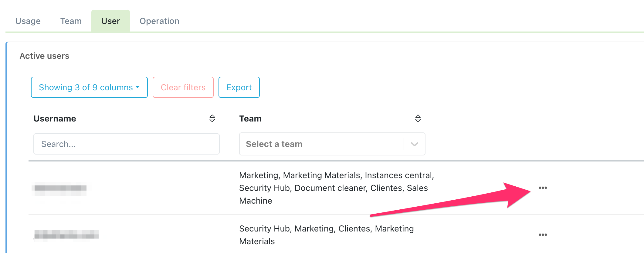The width and height of the screenshot is (644, 253).
Task: Focus the Username search field
Action: [x=126, y=144]
